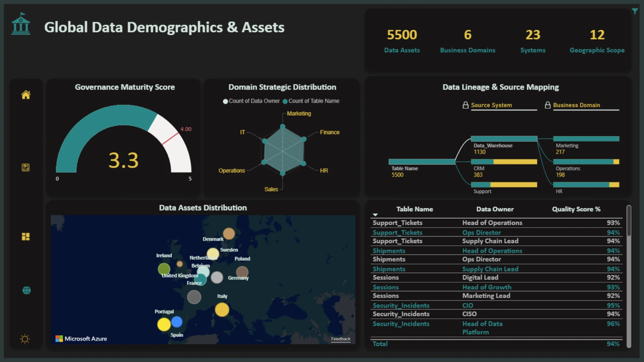
Task: Toggle Count of Table Name legend
Action: click(311, 101)
